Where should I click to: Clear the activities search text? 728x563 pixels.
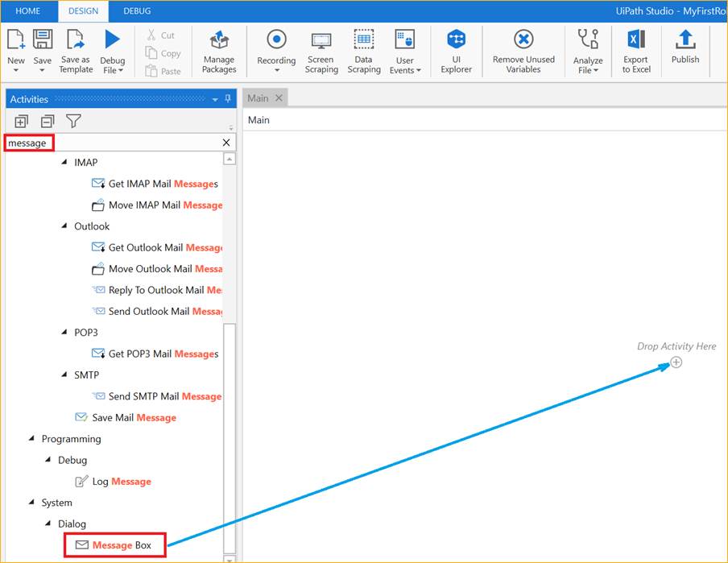tap(226, 143)
